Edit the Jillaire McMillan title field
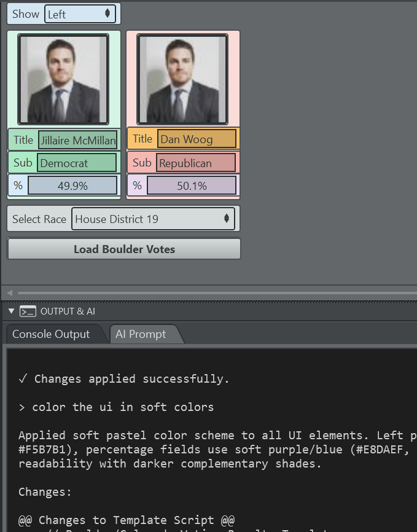 tap(77, 140)
